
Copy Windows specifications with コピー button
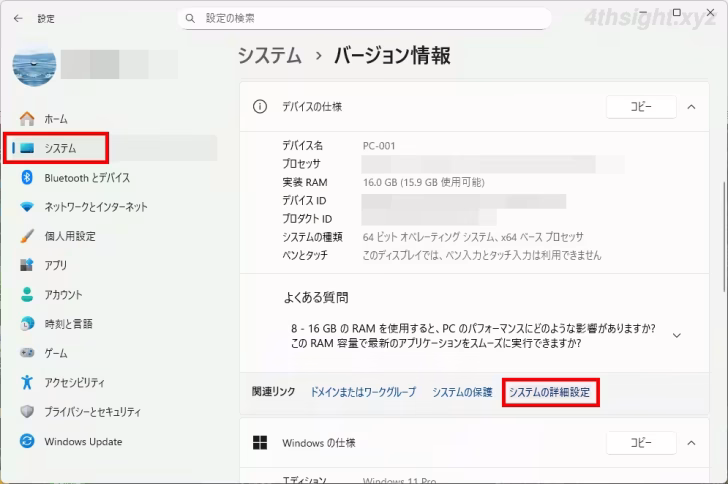click(x=641, y=443)
